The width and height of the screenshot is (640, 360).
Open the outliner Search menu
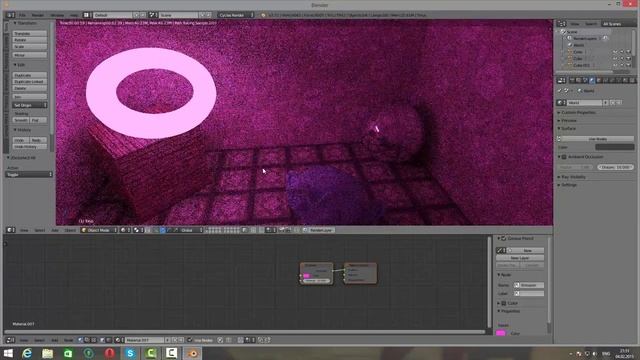591,24
